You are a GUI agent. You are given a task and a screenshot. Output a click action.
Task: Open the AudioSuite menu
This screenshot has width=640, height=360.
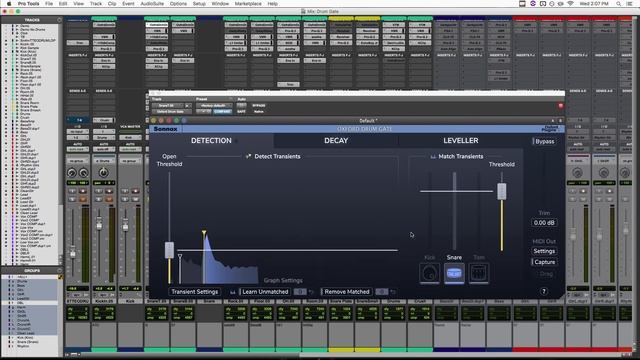(152, 4)
